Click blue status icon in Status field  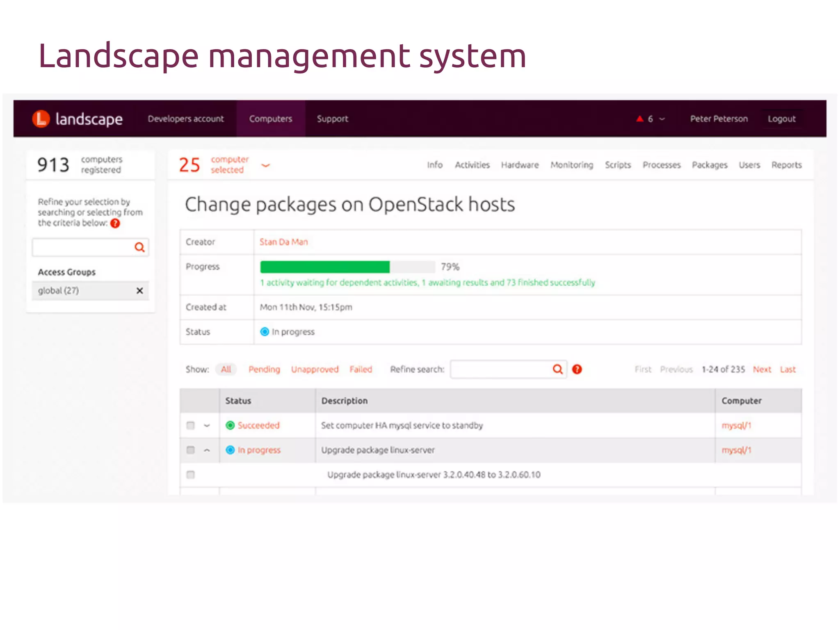(265, 331)
